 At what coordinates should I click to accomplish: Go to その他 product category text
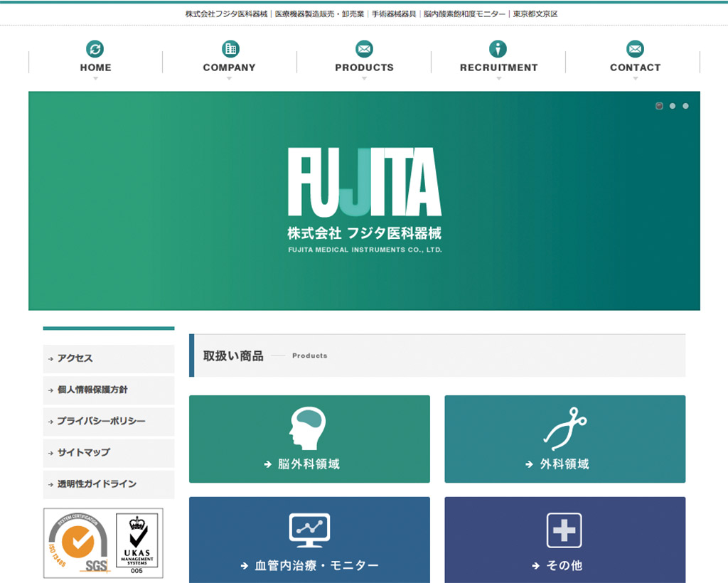[x=564, y=565]
